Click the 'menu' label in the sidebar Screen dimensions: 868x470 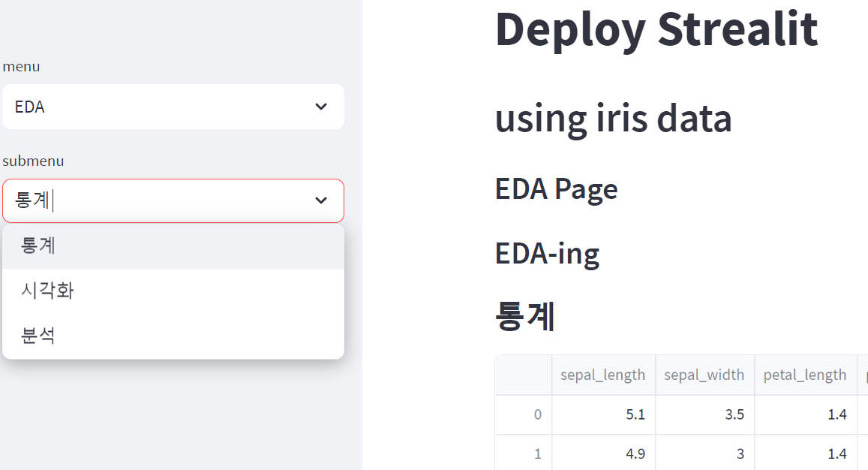[21, 67]
